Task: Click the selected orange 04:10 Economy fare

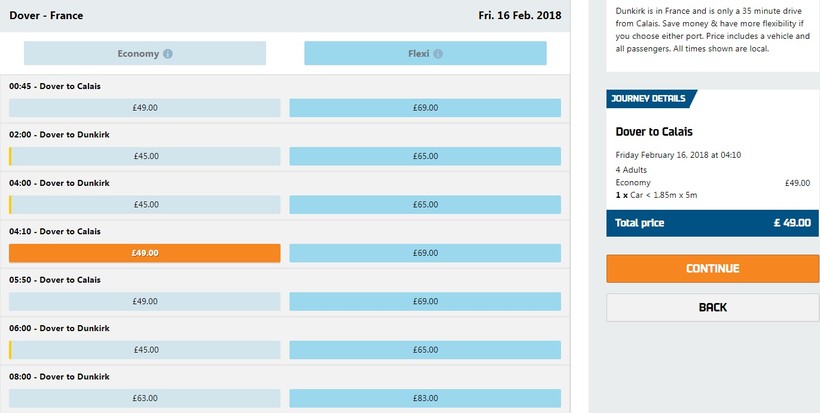Action: 145,253
